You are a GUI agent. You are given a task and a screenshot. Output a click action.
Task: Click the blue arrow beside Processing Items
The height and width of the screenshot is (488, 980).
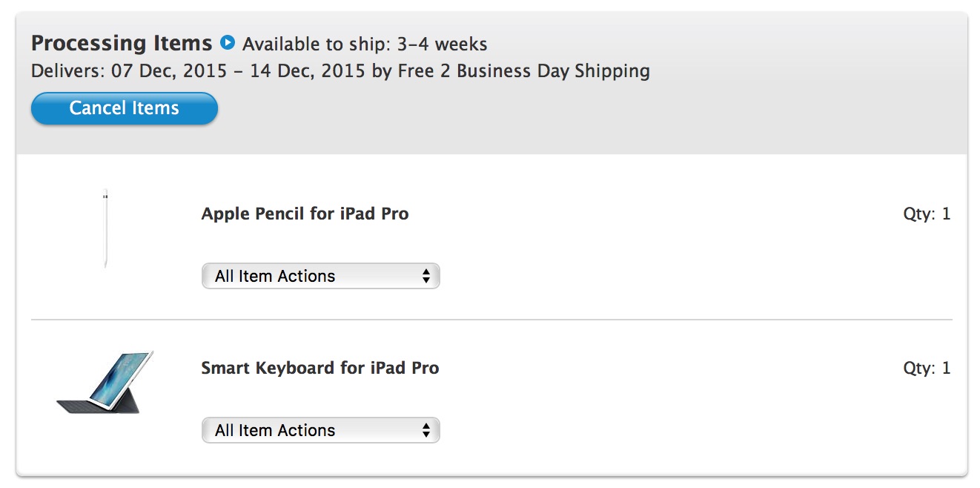click(228, 43)
